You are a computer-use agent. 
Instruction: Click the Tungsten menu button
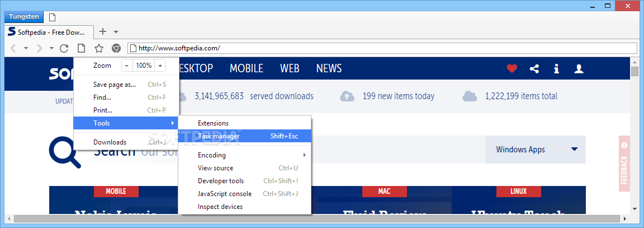(x=24, y=17)
